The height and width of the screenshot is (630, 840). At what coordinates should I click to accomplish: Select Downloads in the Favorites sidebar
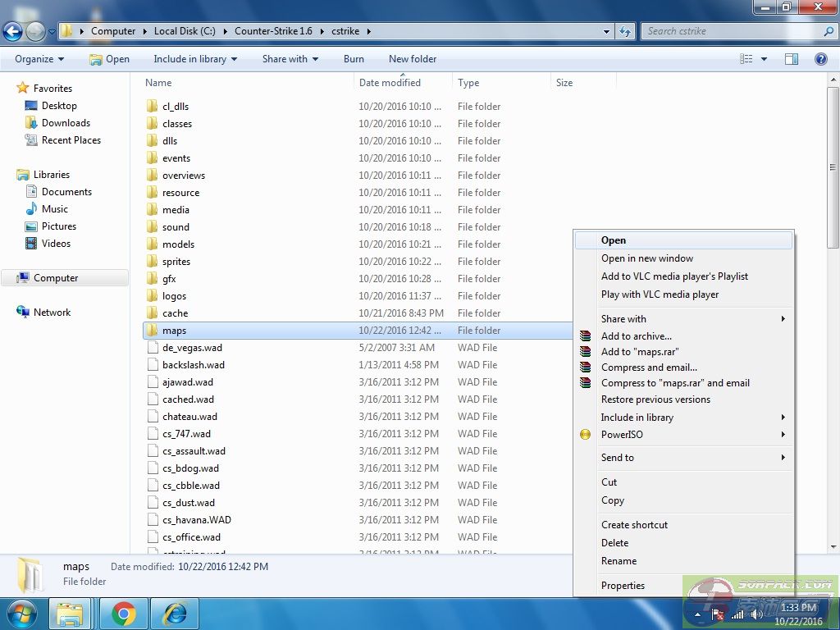(x=66, y=123)
